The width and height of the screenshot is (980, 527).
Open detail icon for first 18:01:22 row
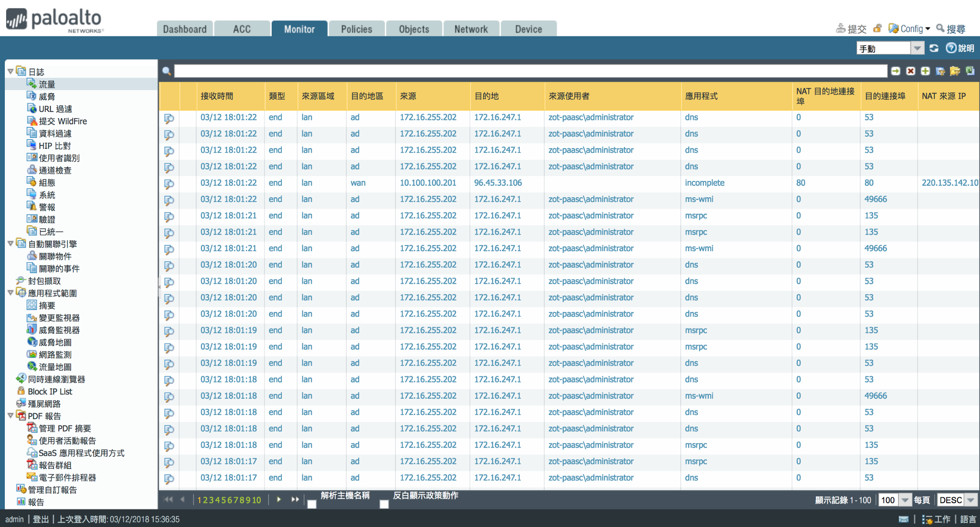pyautogui.click(x=169, y=118)
